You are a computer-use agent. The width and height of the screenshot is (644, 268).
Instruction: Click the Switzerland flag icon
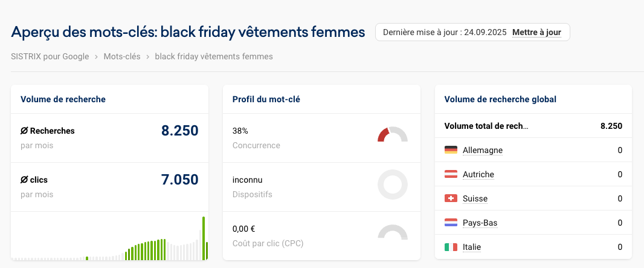[451, 198]
